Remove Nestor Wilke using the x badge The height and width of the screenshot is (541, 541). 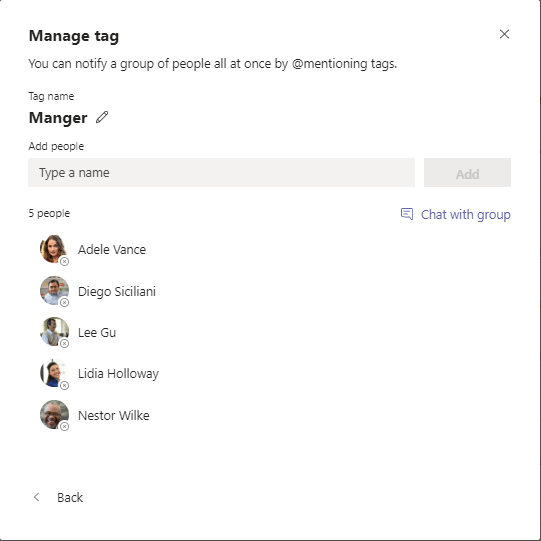click(x=64, y=426)
